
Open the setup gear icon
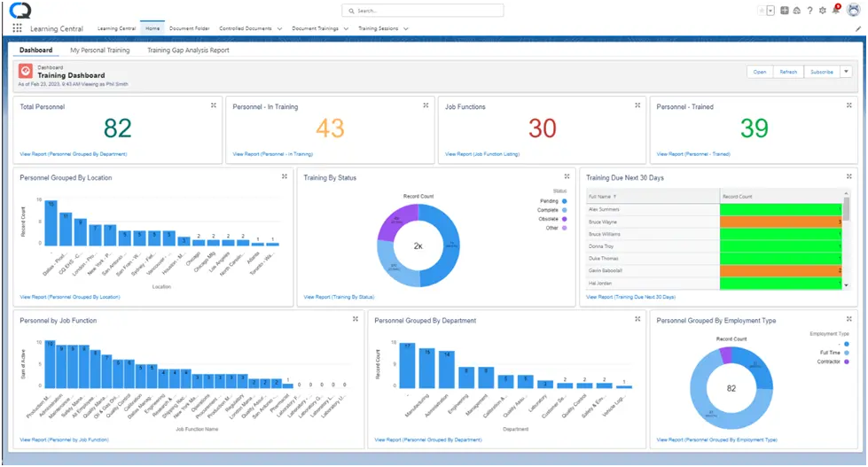pos(823,11)
